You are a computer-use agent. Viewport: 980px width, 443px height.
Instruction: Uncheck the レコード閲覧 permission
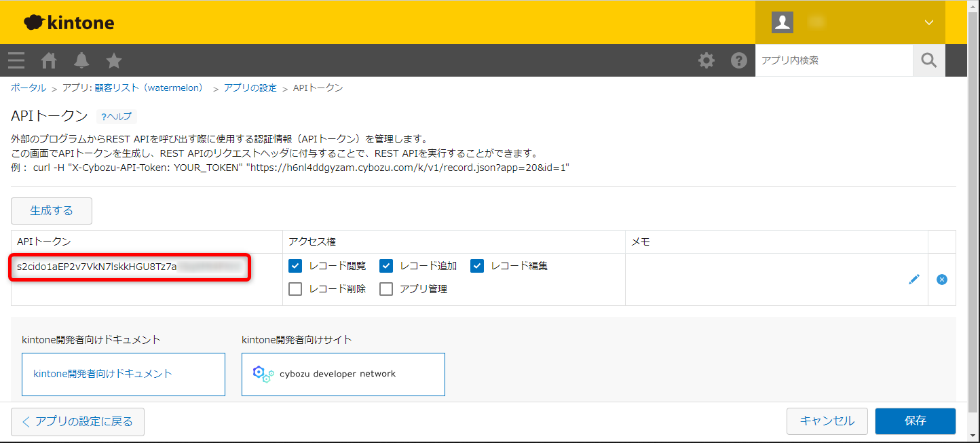(295, 266)
